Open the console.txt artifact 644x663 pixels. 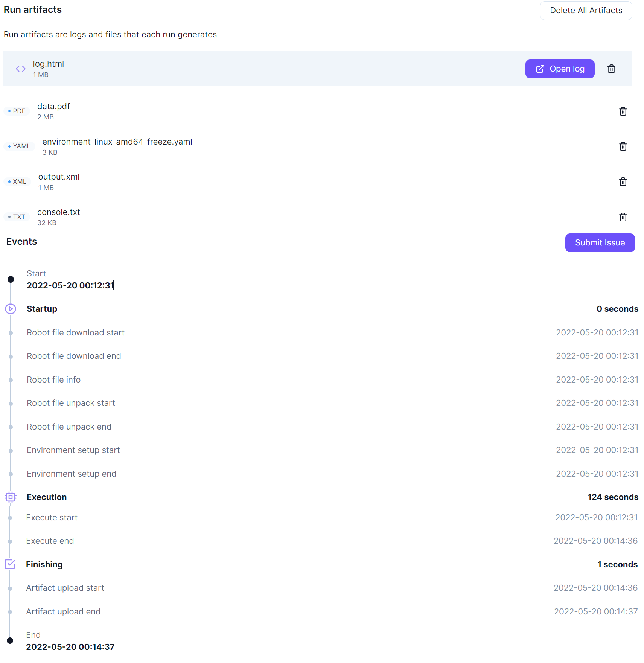point(59,212)
